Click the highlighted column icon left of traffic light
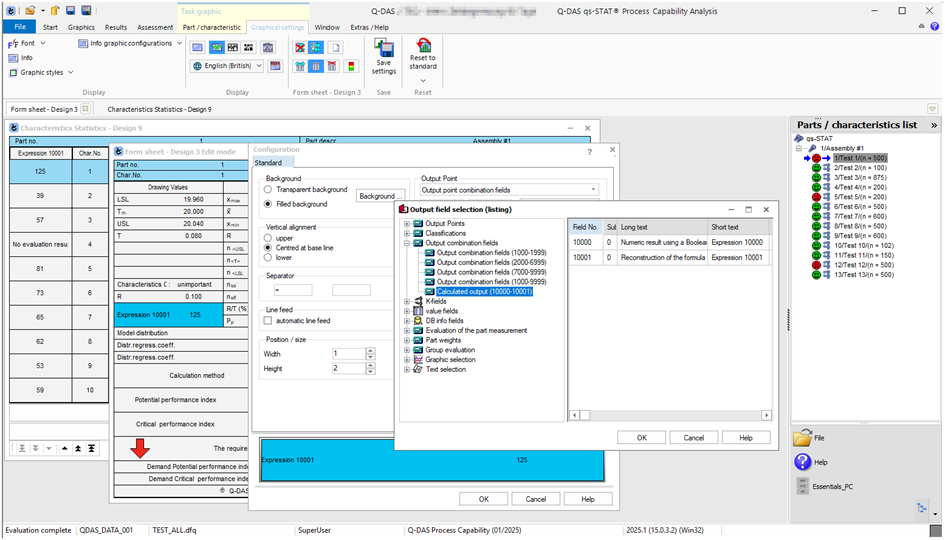This screenshot has height=540, width=945. pyautogui.click(x=316, y=66)
